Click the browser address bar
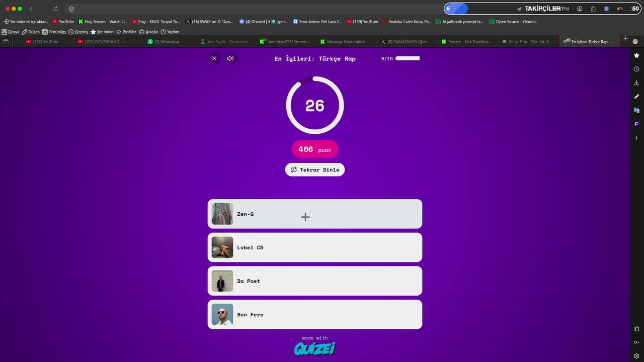The width and height of the screenshot is (644, 362). coord(257,9)
